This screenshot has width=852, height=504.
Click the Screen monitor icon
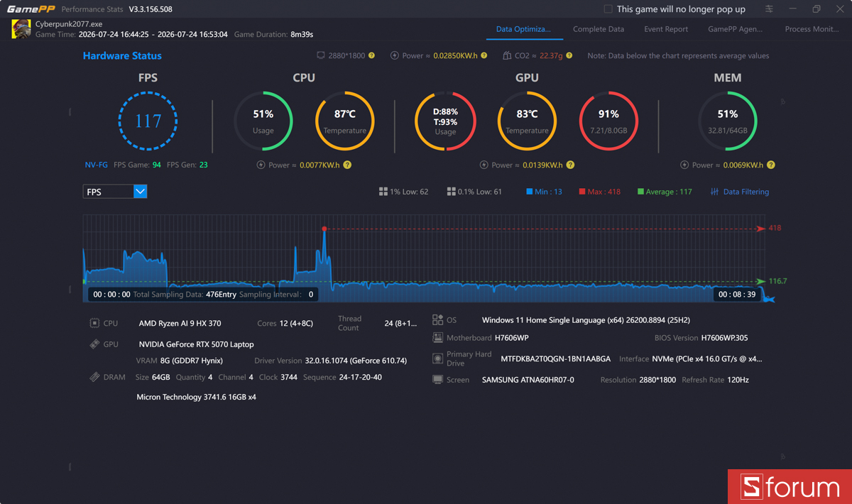click(437, 380)
